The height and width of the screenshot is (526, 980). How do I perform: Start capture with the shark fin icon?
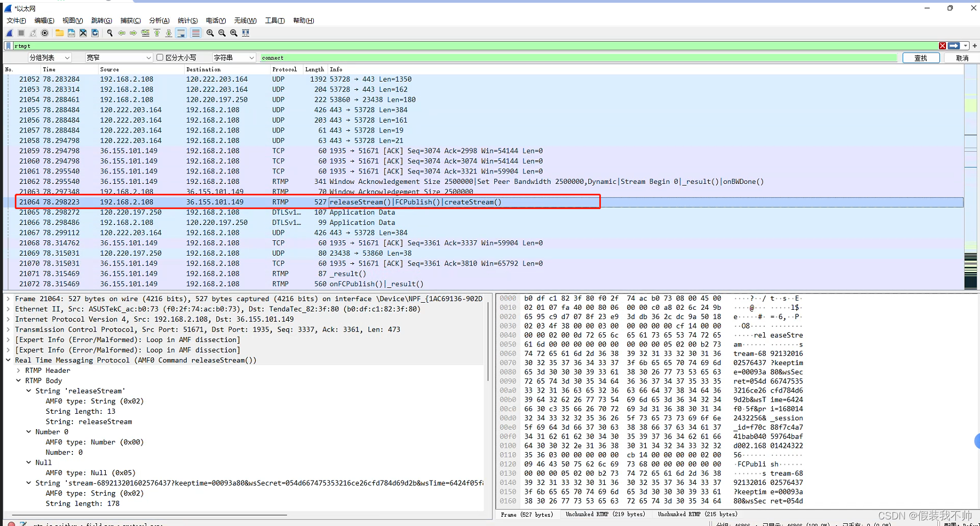pyautogui.click(x=9, y=33)
